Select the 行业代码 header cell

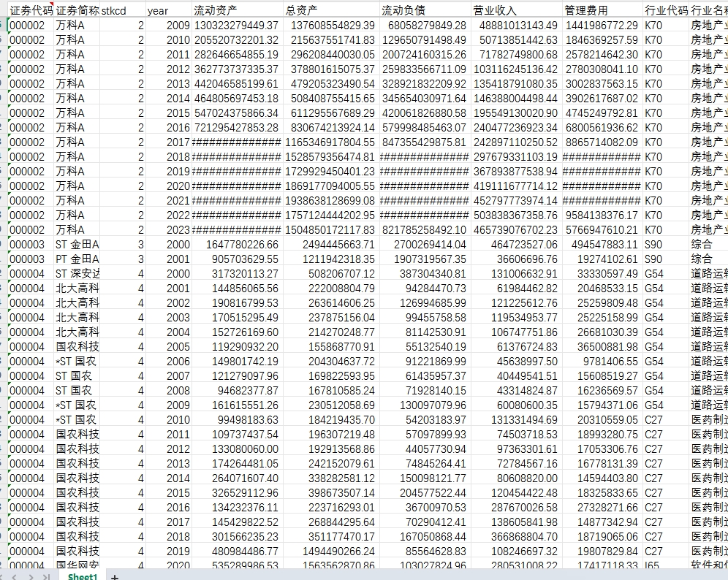(x=665, y=11)
